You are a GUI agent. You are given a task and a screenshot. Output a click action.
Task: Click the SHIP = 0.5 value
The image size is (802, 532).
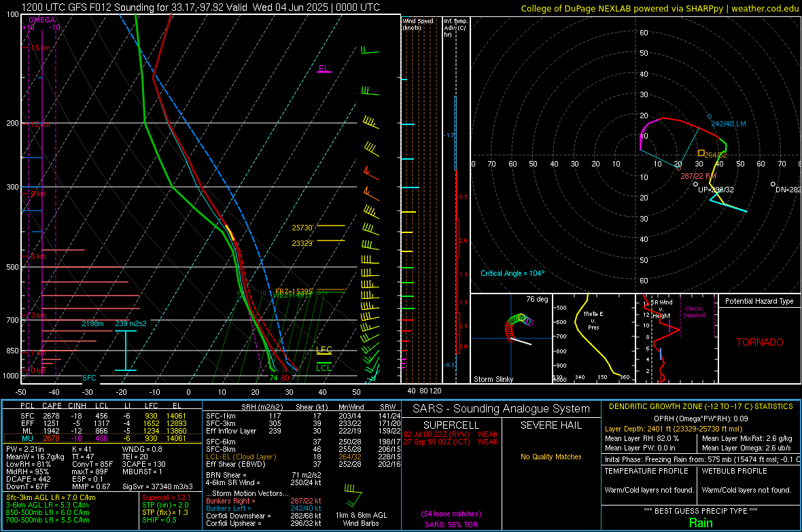tap(159, 520)
